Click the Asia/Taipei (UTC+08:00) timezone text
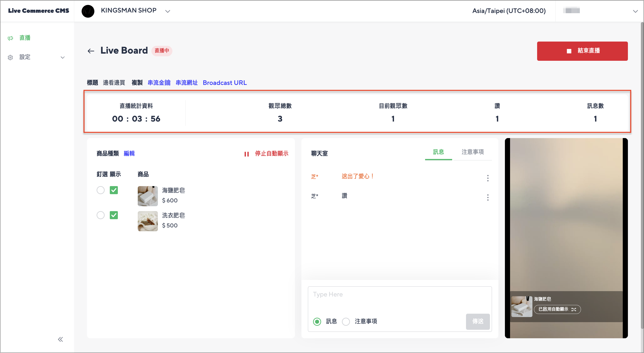644x353 pixels. (509, 11)
